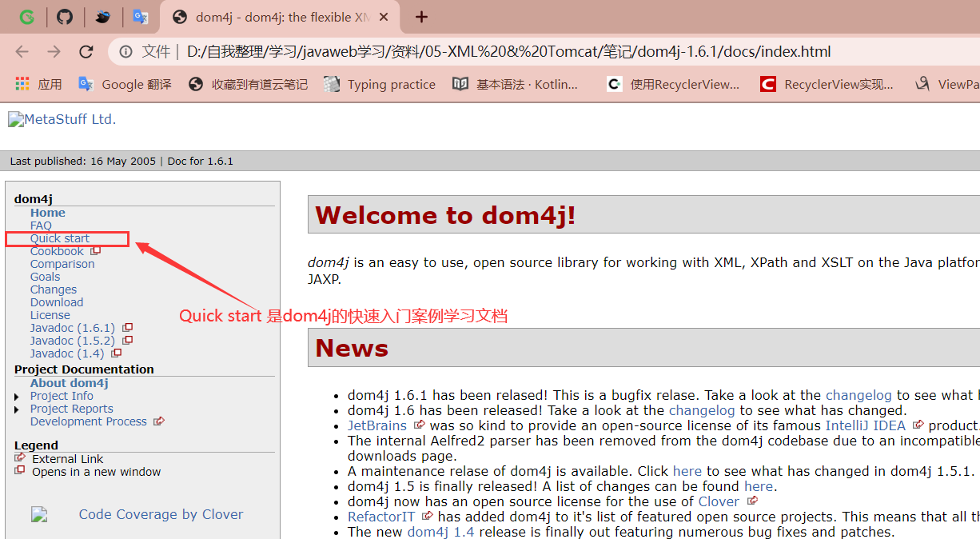Open the Project Reports link

(x=72, y=409)
